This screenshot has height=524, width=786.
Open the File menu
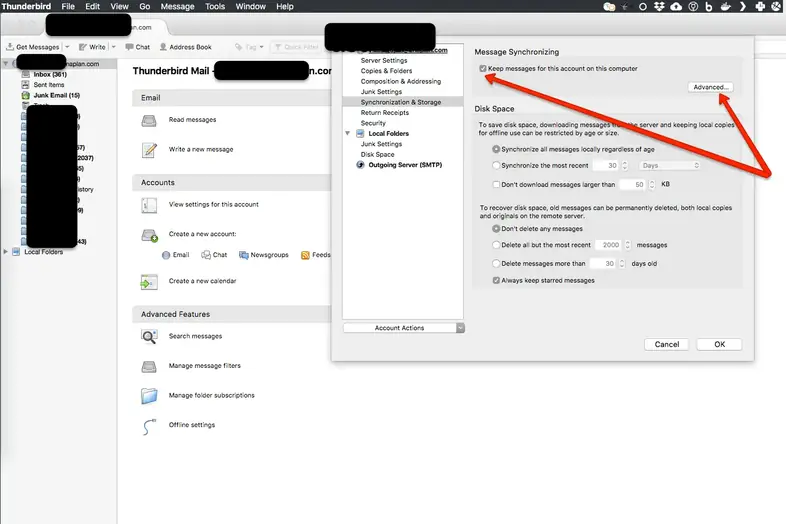(68, 7)
